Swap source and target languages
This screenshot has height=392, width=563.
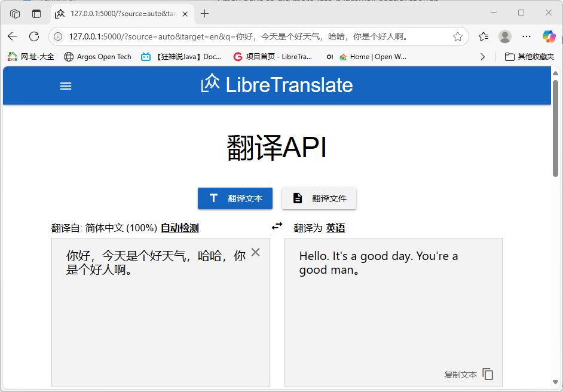pos(277,226)
